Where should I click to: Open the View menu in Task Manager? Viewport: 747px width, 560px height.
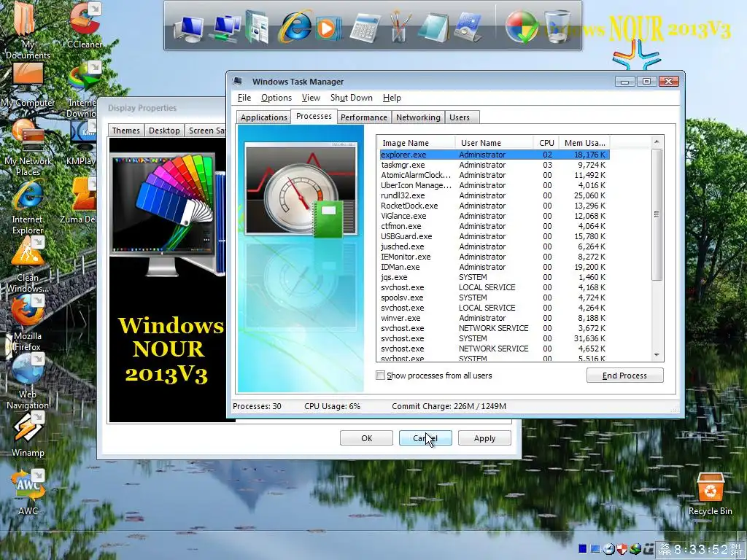(311, 98)
